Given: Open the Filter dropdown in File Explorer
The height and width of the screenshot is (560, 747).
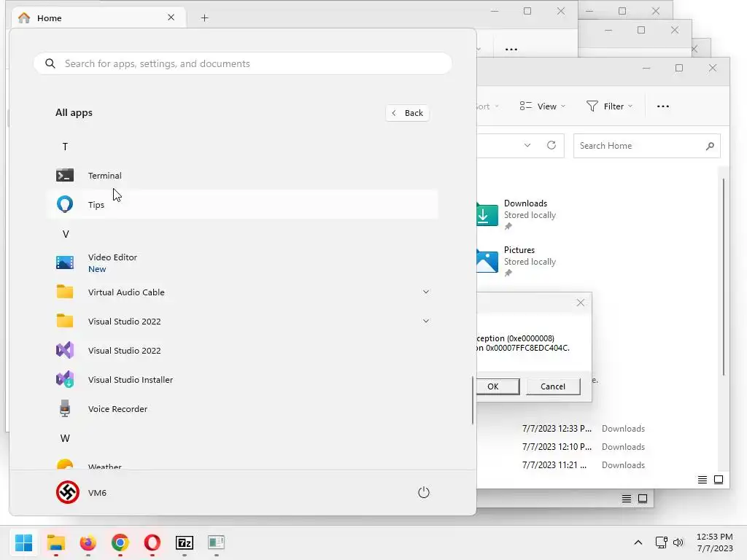Looking at the screenshot, I should (x=609, y=106).
